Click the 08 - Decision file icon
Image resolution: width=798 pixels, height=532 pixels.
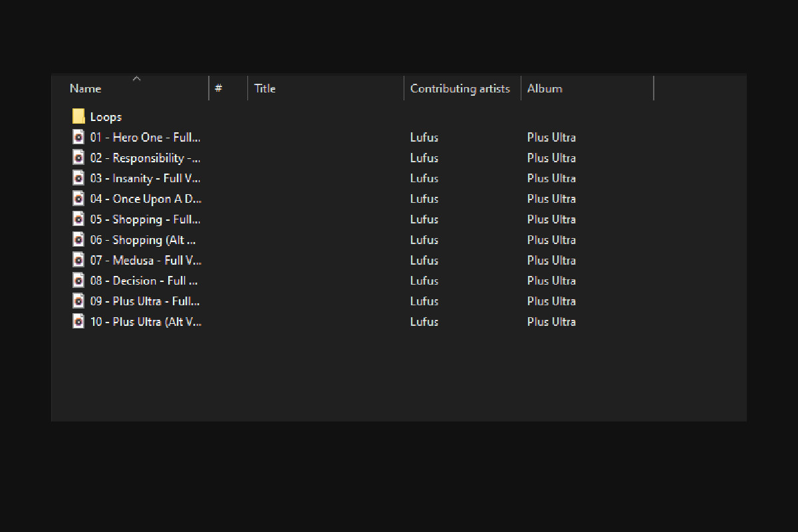(78, 281)
